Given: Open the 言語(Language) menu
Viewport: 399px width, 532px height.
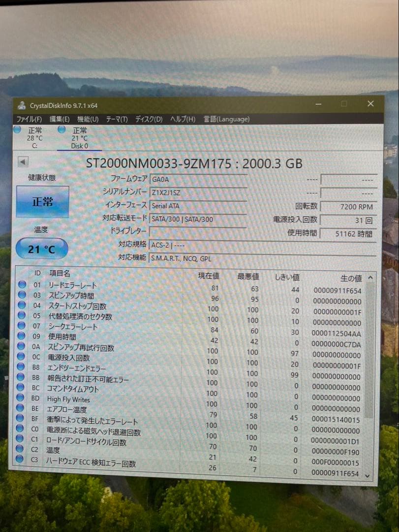Looking at the screenshot, I should click(226, 119).
